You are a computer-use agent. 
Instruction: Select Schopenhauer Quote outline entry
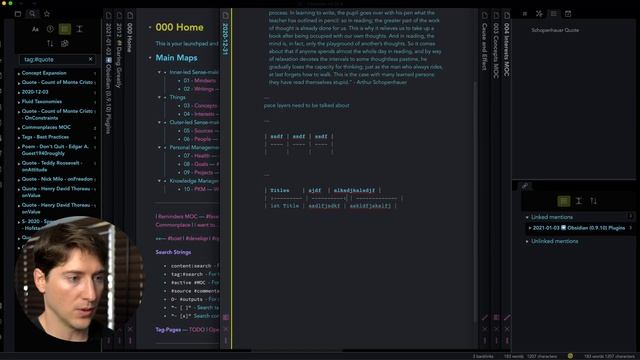[555, 30]
